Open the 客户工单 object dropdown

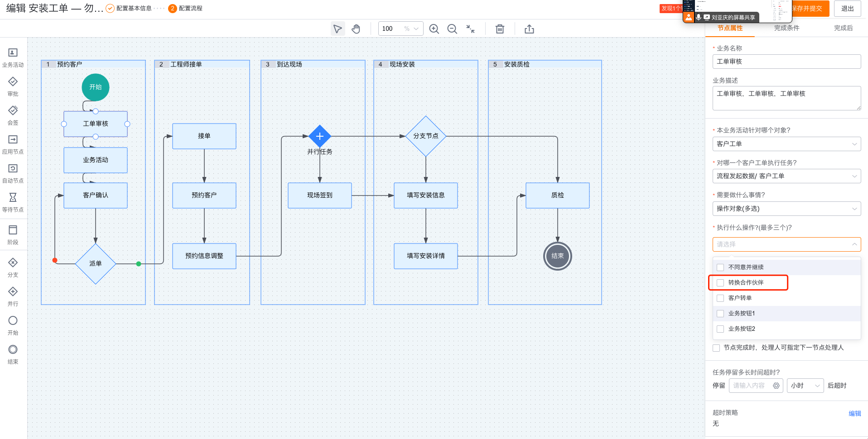click(786, 144)
